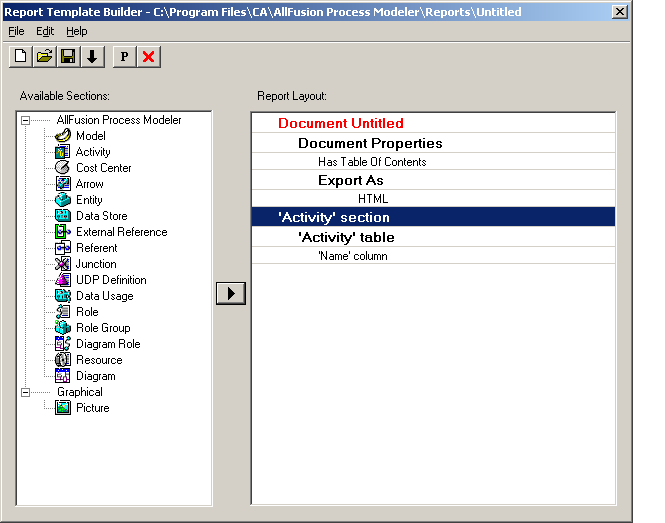Click the Arrow section icon
The width and height of the screenshot is (665, 523).
pos(63,184)
